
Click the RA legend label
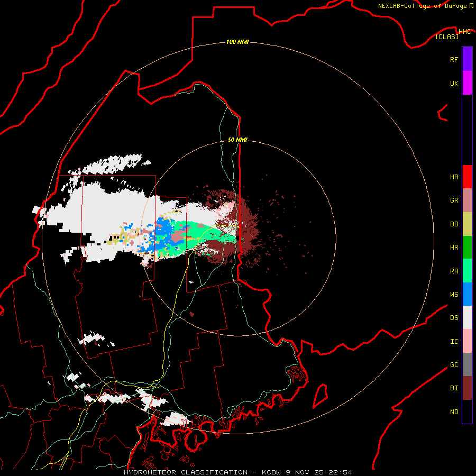[454, 271]
